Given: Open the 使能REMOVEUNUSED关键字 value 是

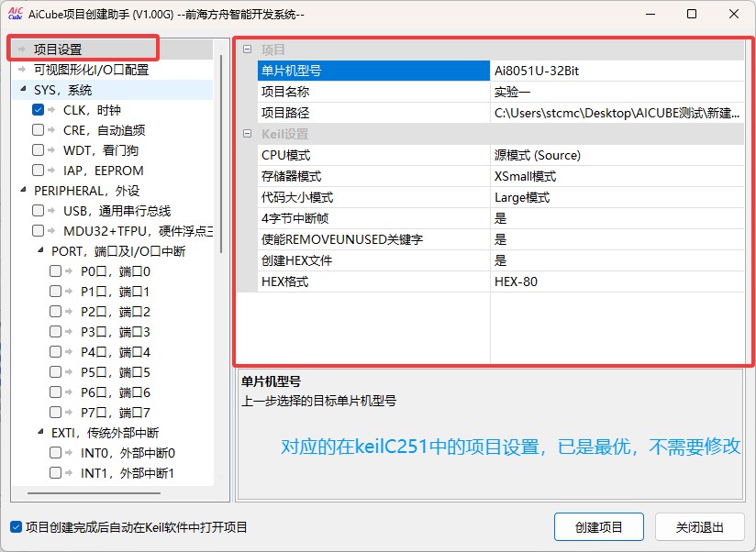Looking at the screenshot, I should coord(617,239).
